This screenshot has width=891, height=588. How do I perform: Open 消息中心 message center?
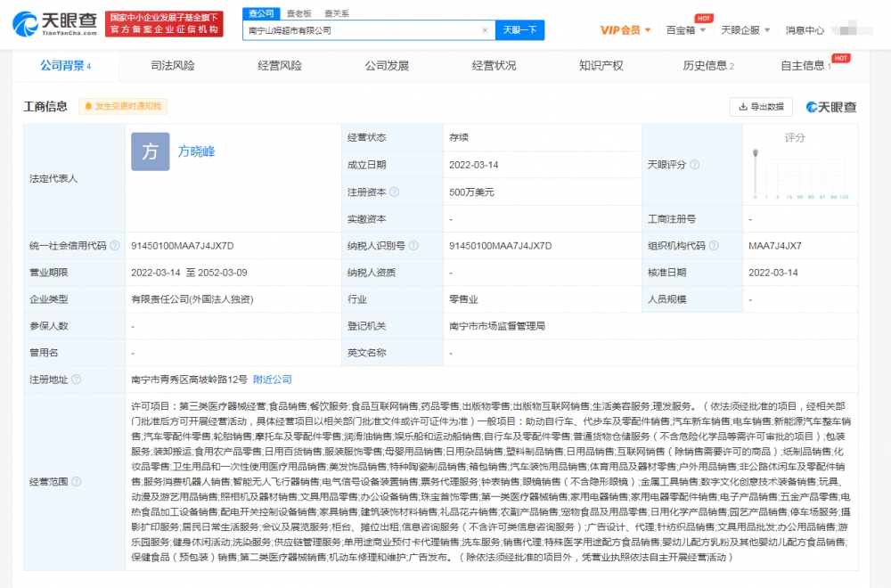point(805,30)
